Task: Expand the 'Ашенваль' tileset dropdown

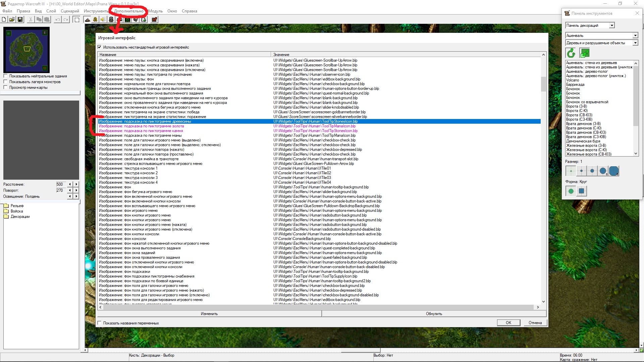Action: coord(635,36)
